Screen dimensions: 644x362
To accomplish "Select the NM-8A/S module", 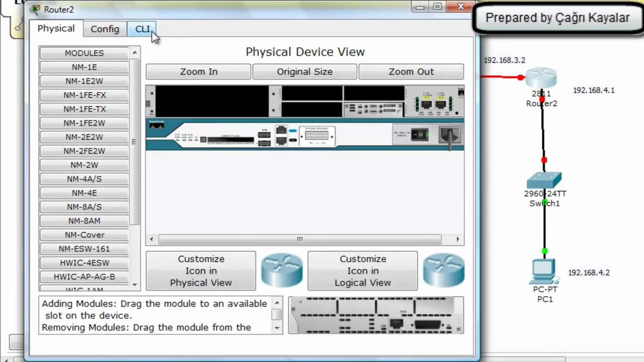I will coord(84,207).
